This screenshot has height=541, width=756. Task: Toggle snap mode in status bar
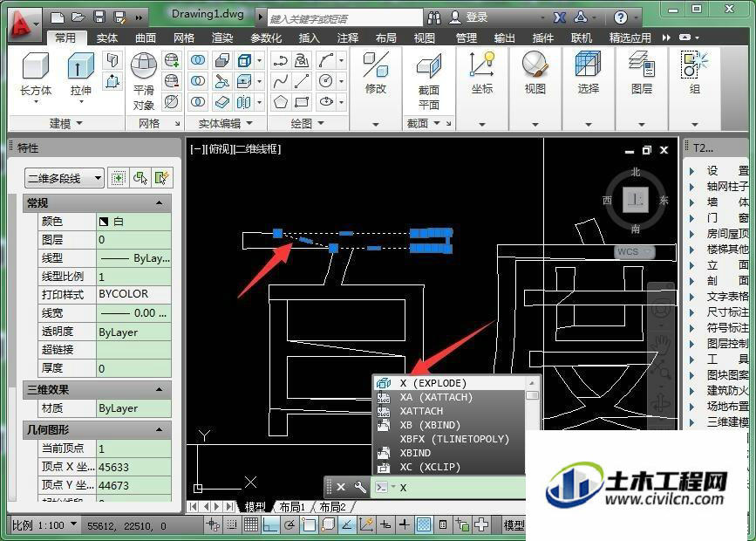point(232,524)
